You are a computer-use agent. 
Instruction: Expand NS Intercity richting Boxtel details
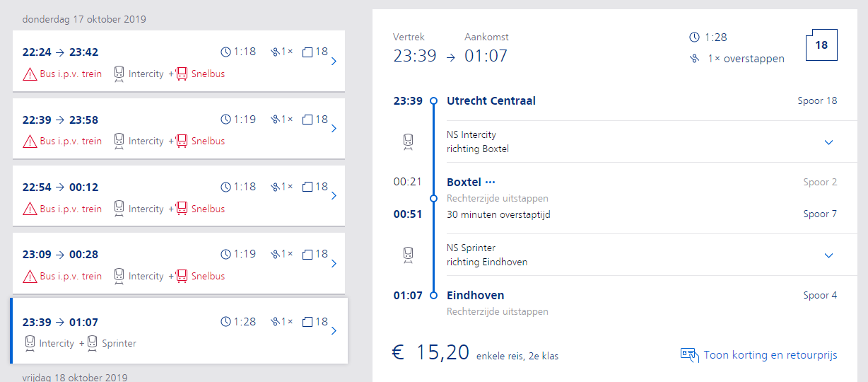[829, 142]
